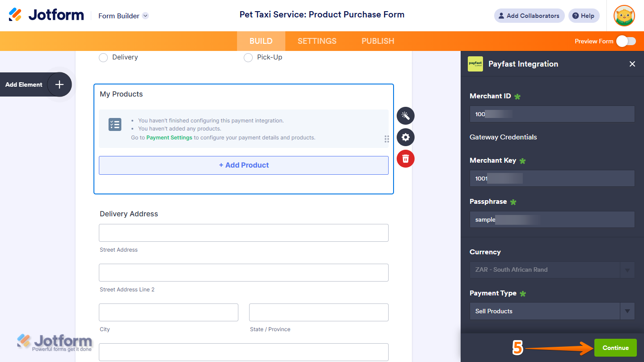Open the user avatar menu
This screenshot has height=362, width=644.
click(x=624, y=16)
